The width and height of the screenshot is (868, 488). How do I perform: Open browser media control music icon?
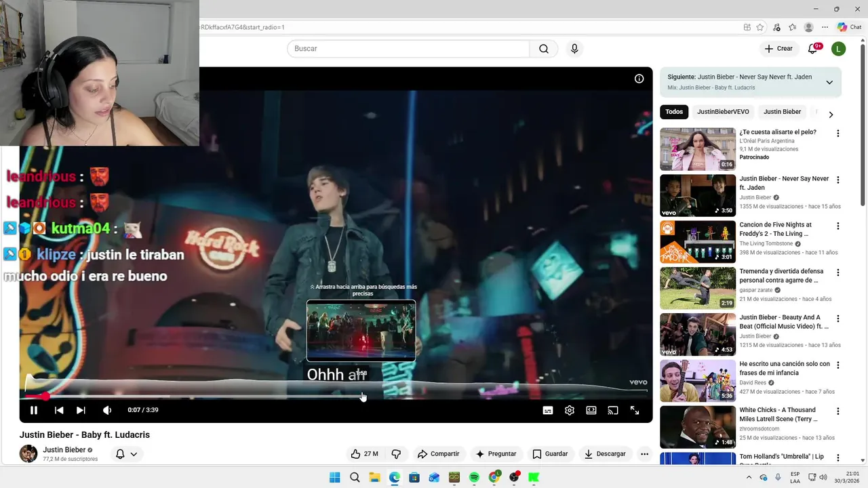(776, 27)
